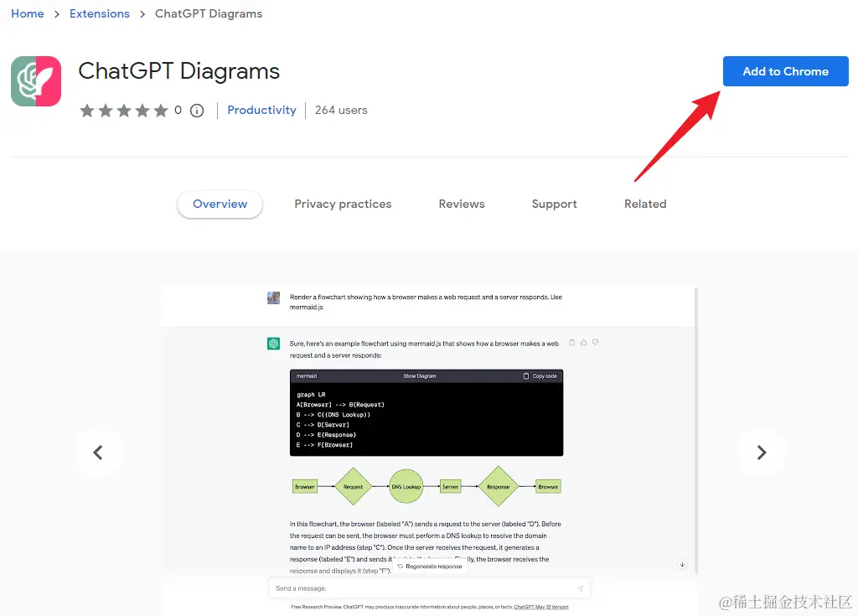The width and height of the screenshot is (858, 616).
Task: Click the ChatGPT Diagrams extension logo
Action: (36, 81)
